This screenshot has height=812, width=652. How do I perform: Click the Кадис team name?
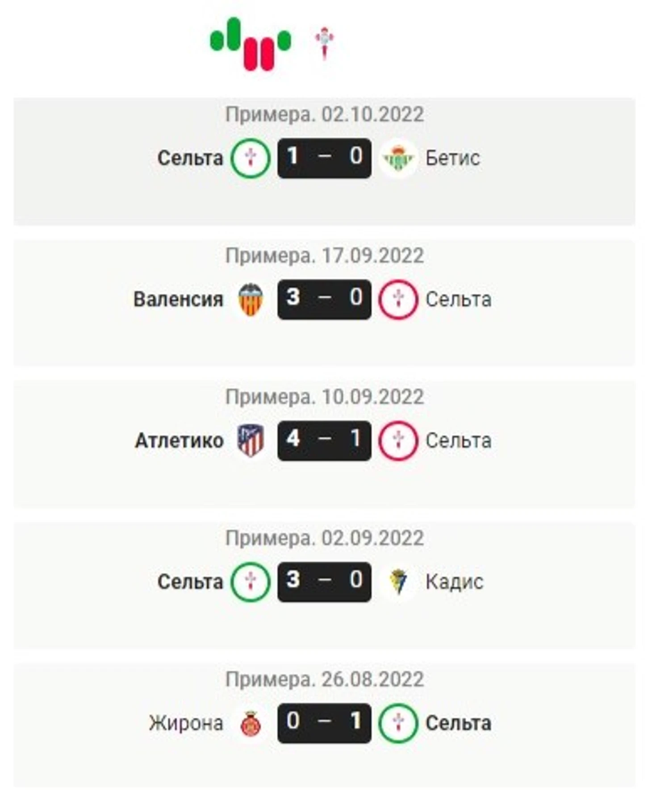click(454, 582)
